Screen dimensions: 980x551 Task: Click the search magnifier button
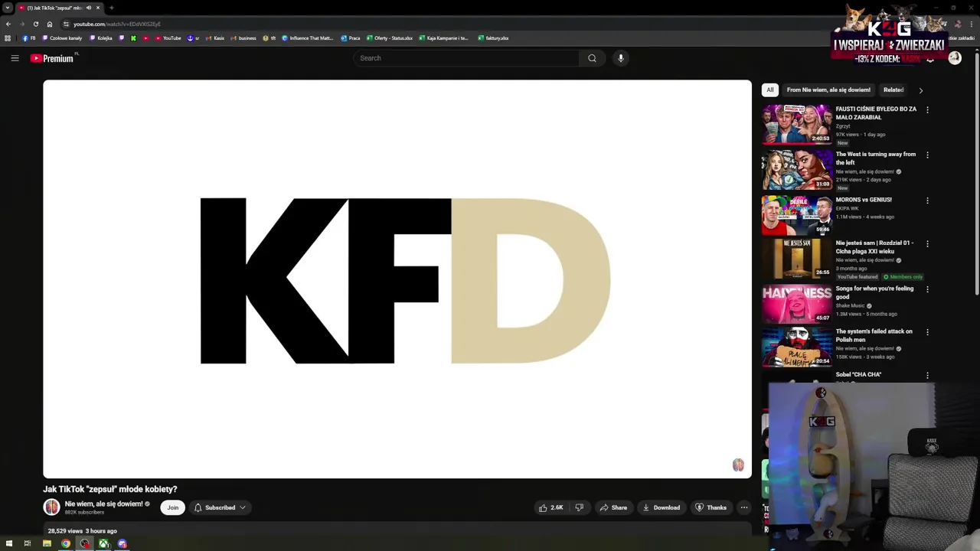coord(592,58)
